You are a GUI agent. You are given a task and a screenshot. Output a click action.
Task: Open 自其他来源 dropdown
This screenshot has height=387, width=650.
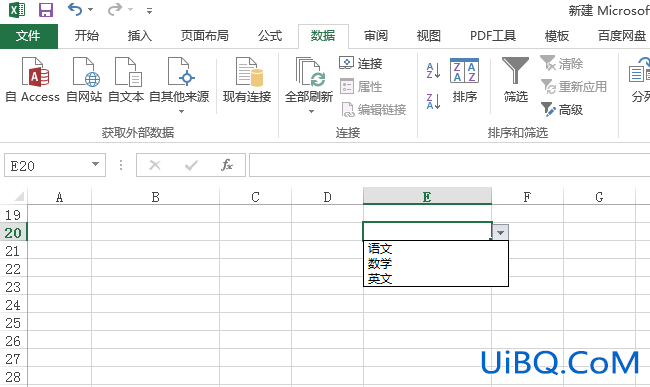coord(179,85)
